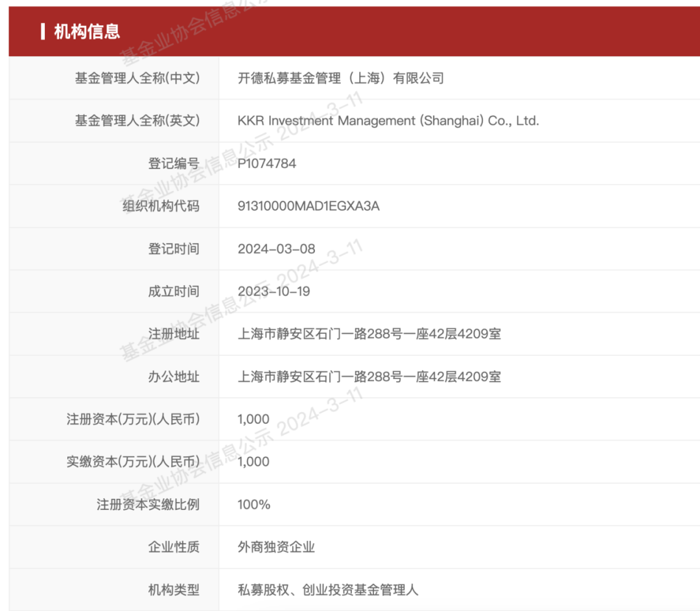
Task: Click the 办公地址 address value
Action: tap(369, 377)
